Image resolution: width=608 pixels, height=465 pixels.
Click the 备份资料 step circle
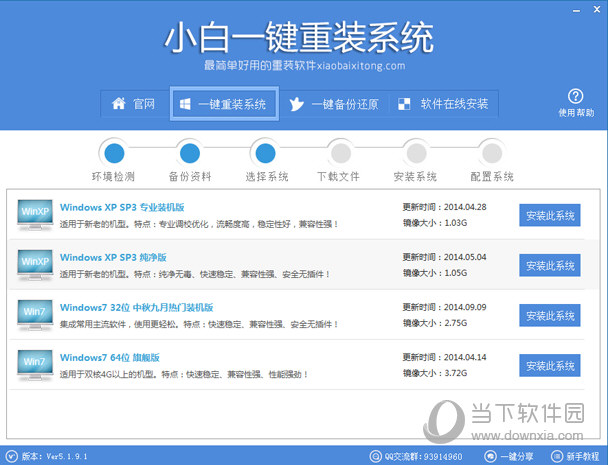coord(190,153)
